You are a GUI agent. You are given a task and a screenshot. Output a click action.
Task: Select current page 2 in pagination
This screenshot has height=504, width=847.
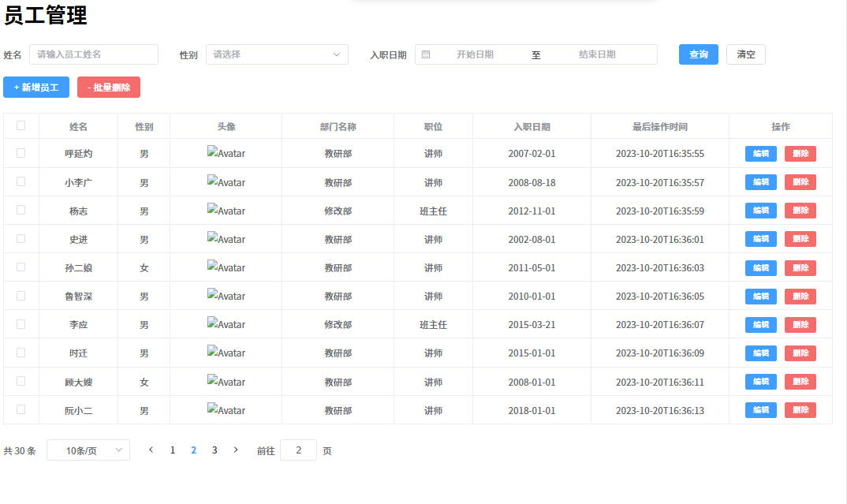(x=193, y=450)
